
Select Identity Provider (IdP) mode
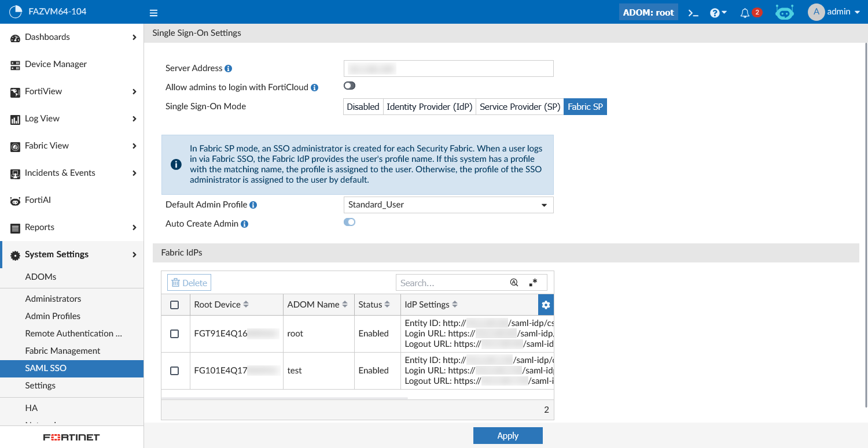(429, 107)
